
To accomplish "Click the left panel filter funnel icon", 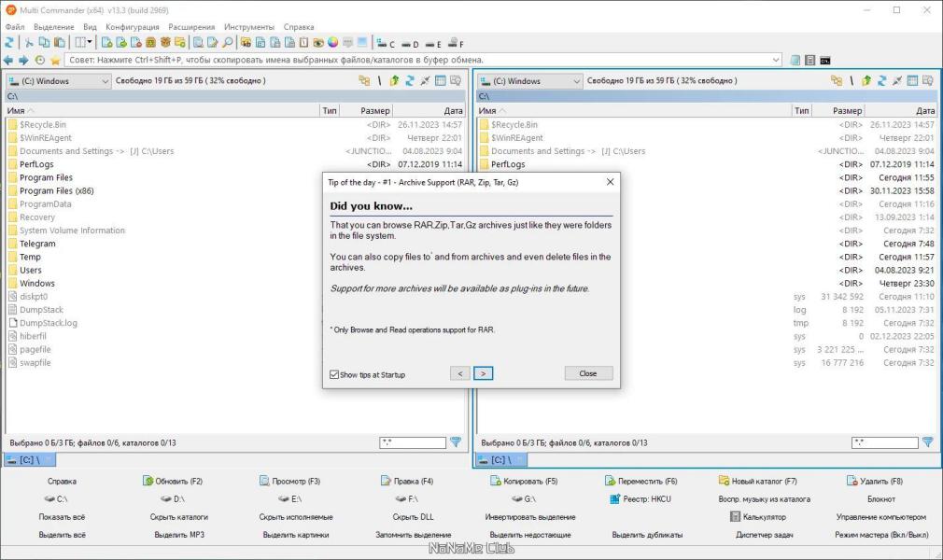I will 456,442.
